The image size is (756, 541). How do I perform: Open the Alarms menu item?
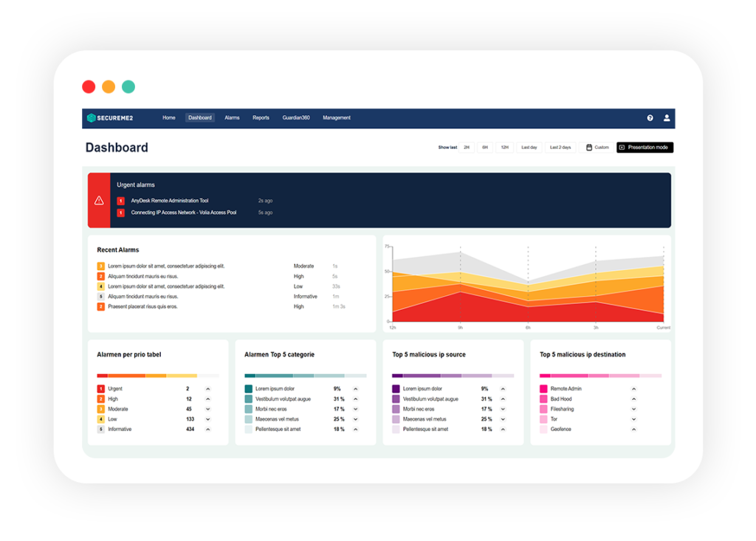(x=232, y=117)
